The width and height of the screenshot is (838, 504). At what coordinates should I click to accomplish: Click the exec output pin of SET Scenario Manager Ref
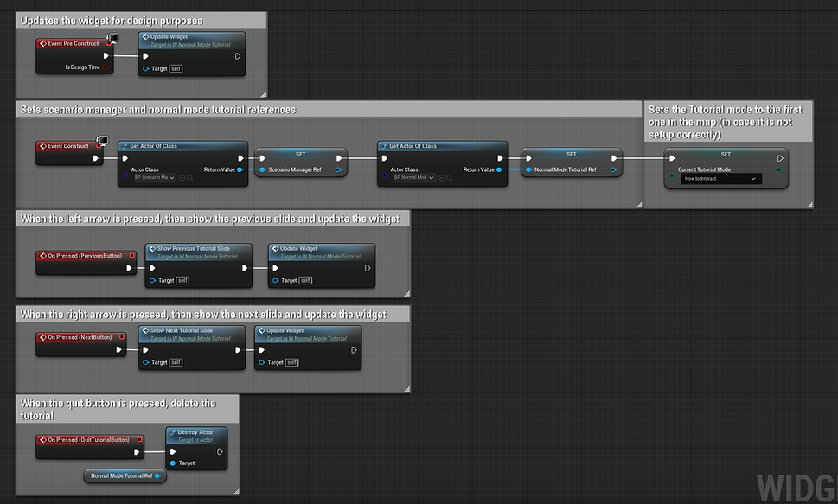click(x=339, y=158)
